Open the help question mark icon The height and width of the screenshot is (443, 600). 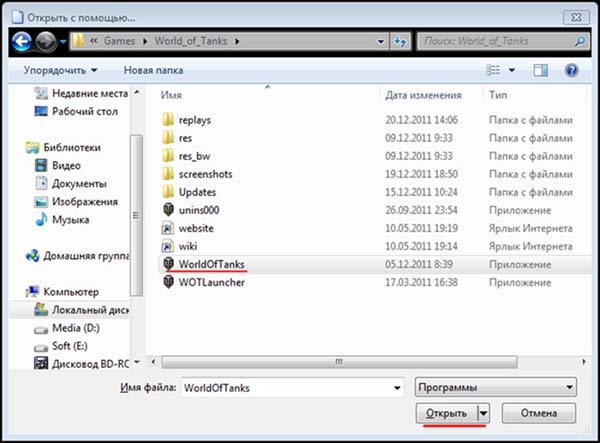572,71
